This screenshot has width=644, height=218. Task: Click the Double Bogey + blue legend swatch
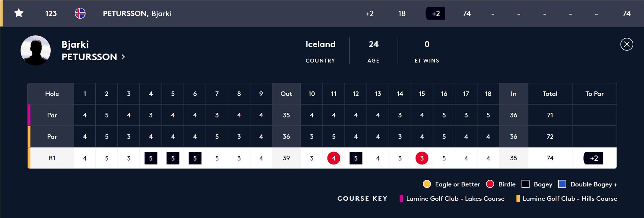coord(562,184)
